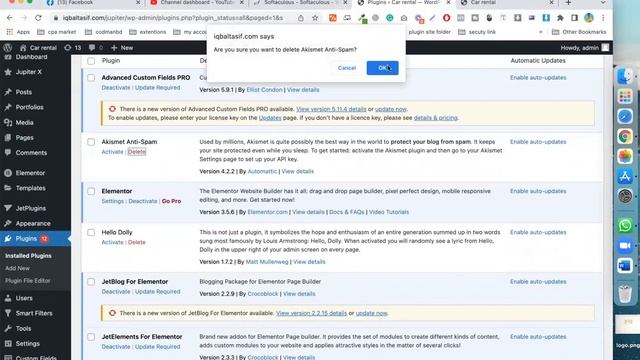Viewport: 640px width, 360px height.
Task: Bookmark page with the star icon
Action: click(x=315, y=18)
